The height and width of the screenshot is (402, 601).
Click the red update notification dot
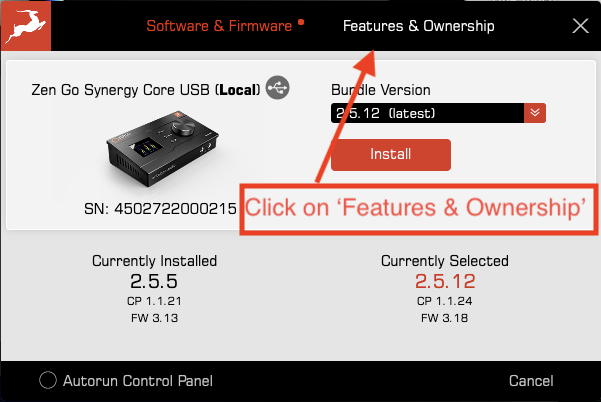tap(301, 22)
